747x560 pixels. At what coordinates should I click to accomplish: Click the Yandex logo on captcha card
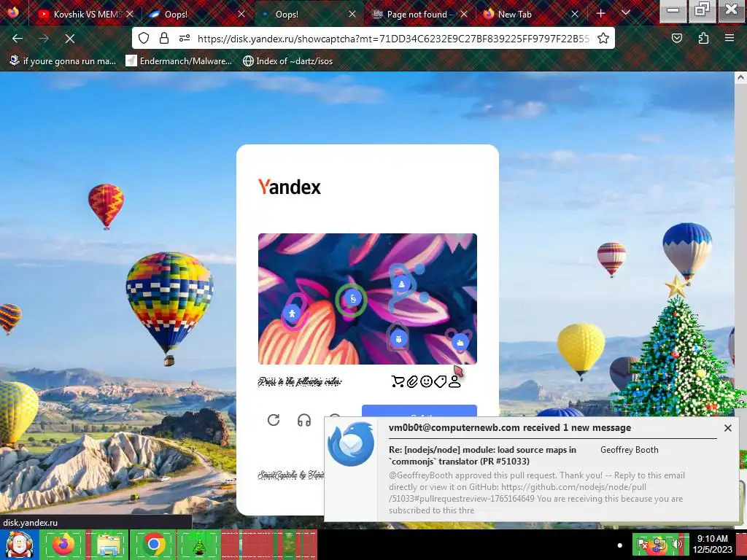289,187
